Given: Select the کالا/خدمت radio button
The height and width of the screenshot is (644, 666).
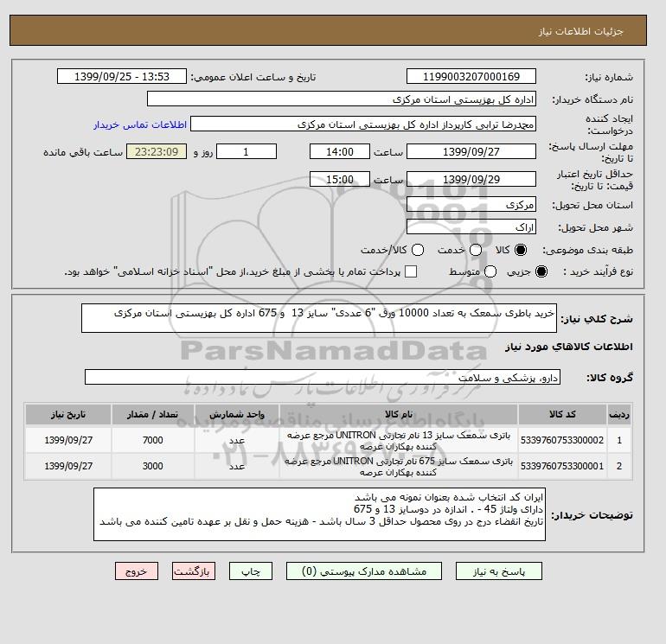Looking at the screenshot, I should click(x=418, y=250).
